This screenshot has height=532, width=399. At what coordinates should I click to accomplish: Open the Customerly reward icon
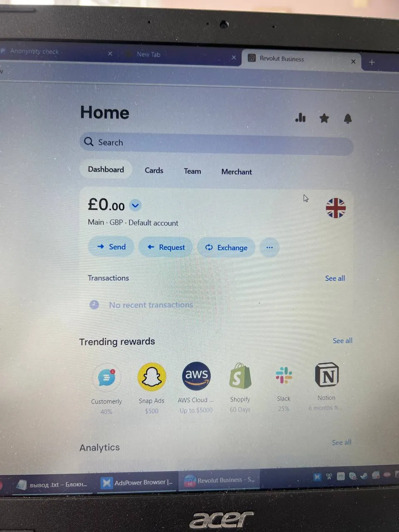click(x=107, y=377)
